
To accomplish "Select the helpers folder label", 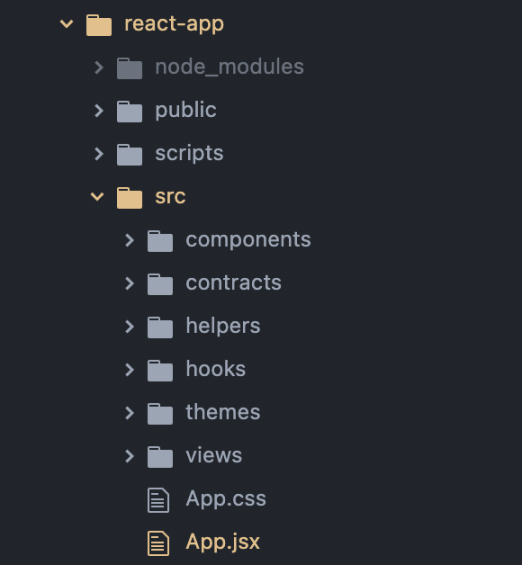I will (223, 326).
